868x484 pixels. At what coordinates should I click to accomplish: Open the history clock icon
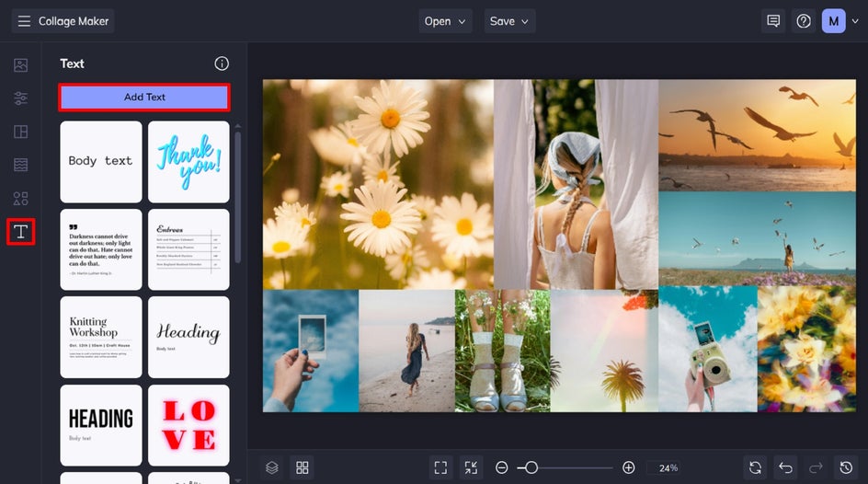pyautogui.click(x=846, y=468)
